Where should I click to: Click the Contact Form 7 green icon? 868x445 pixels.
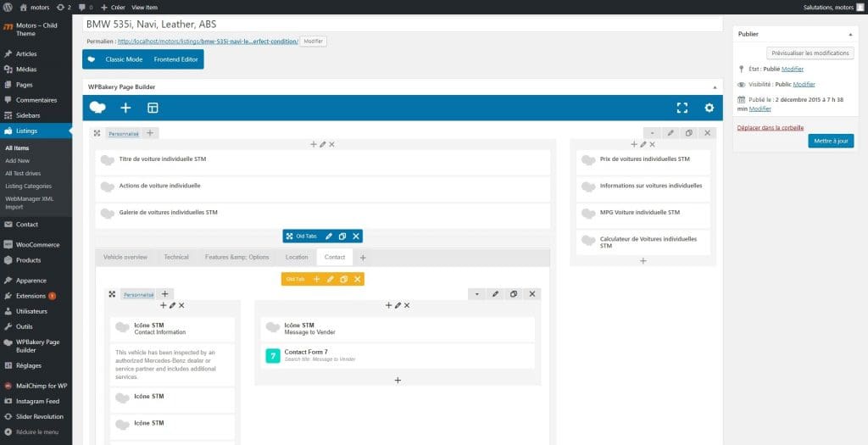pos(272,355)
